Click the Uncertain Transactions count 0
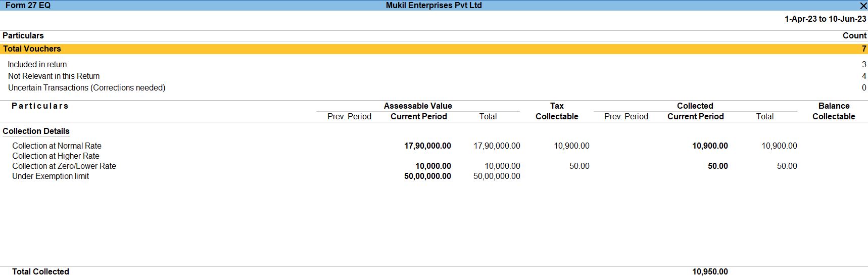Image resolution: width=868 pixels, height=277 pixels. pos(864,87)
